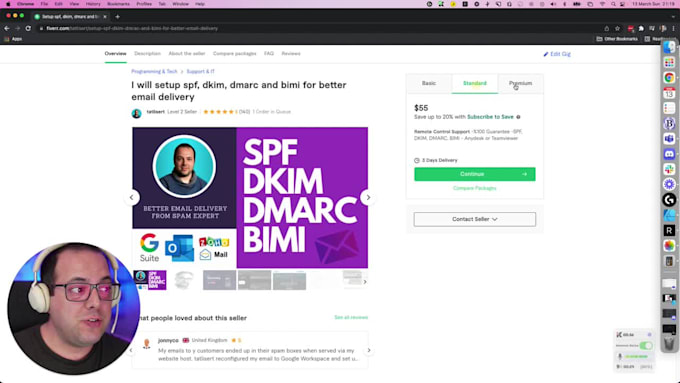Screen dimensions: 680x383
Task: Open the Other Bookmarks folder
Action: [617, 39]
